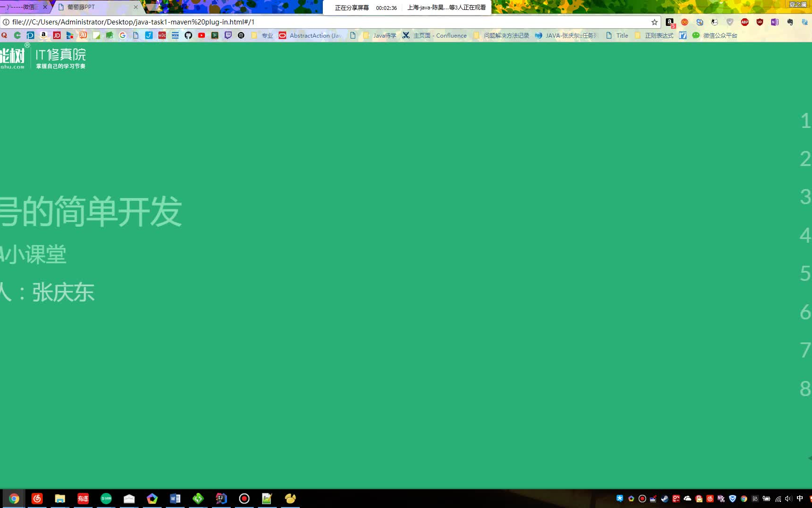Open NetEase Cloud Music from the taskbar
812x508 pixels.
37,499
